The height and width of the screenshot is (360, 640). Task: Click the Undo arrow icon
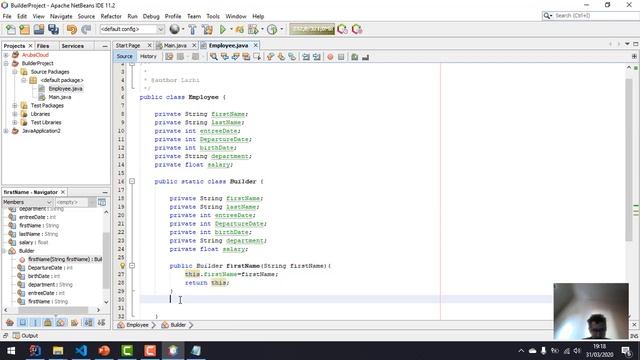point(72,29)
